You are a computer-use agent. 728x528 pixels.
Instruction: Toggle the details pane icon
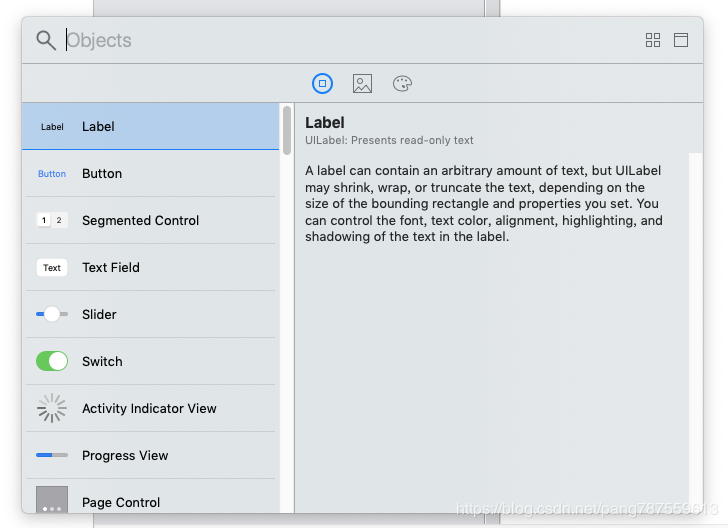click(681, 40)
